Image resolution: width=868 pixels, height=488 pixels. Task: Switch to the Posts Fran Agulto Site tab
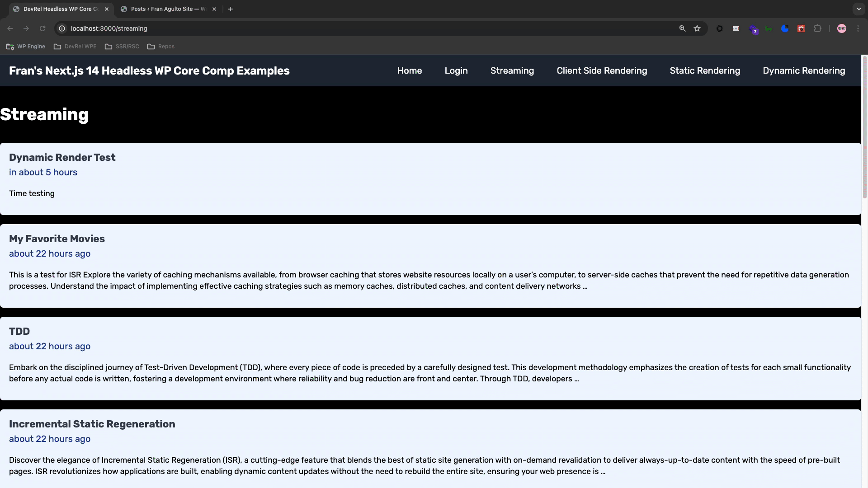[x=167, y=9]
